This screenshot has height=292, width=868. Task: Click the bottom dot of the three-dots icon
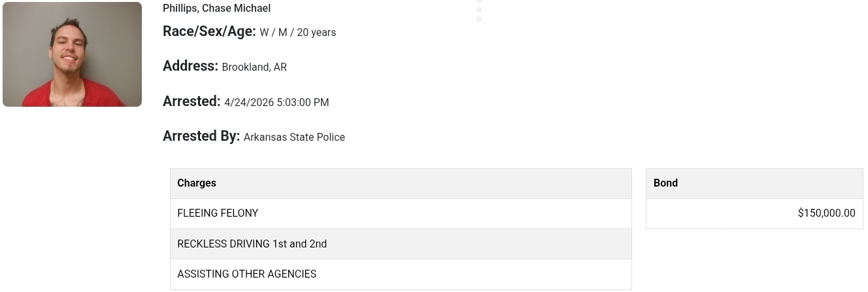479,19
